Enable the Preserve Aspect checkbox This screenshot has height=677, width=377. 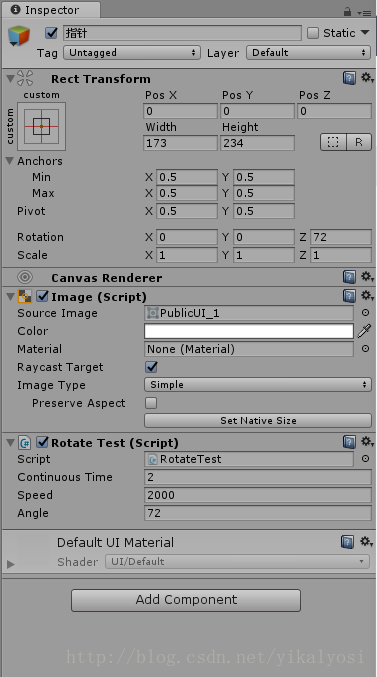pos(151,403)
